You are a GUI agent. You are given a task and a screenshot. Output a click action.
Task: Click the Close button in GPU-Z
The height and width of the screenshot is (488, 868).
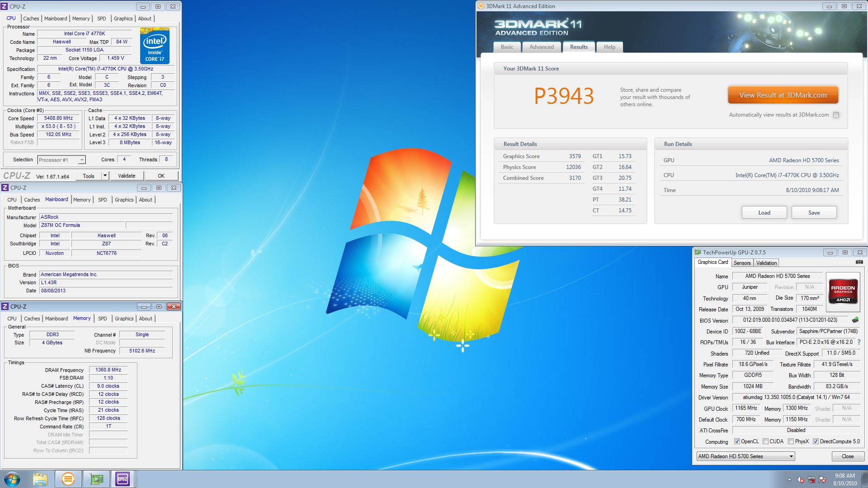(848, 456)
